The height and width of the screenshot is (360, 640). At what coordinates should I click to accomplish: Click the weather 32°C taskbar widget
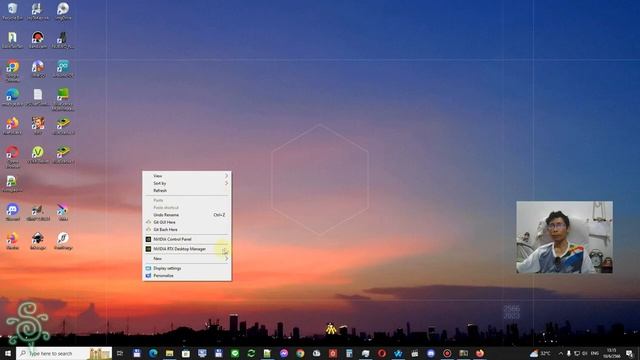pos(540,353)
